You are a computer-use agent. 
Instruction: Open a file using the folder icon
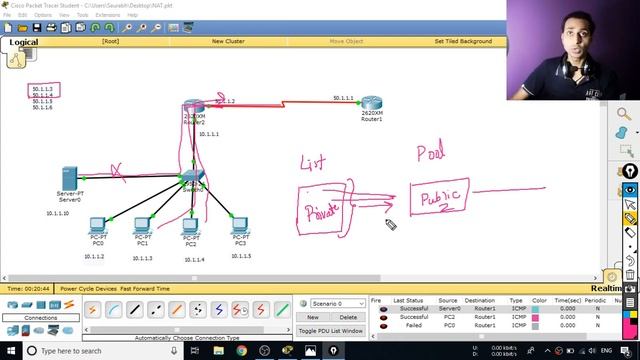(x=22, y=28)
